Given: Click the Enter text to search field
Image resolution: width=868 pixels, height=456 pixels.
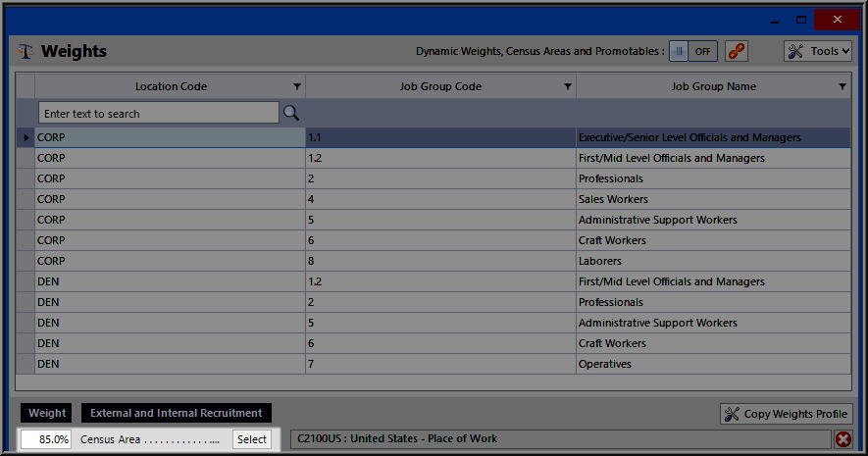Looking at the screenshot, I should (x=159, y=113).
